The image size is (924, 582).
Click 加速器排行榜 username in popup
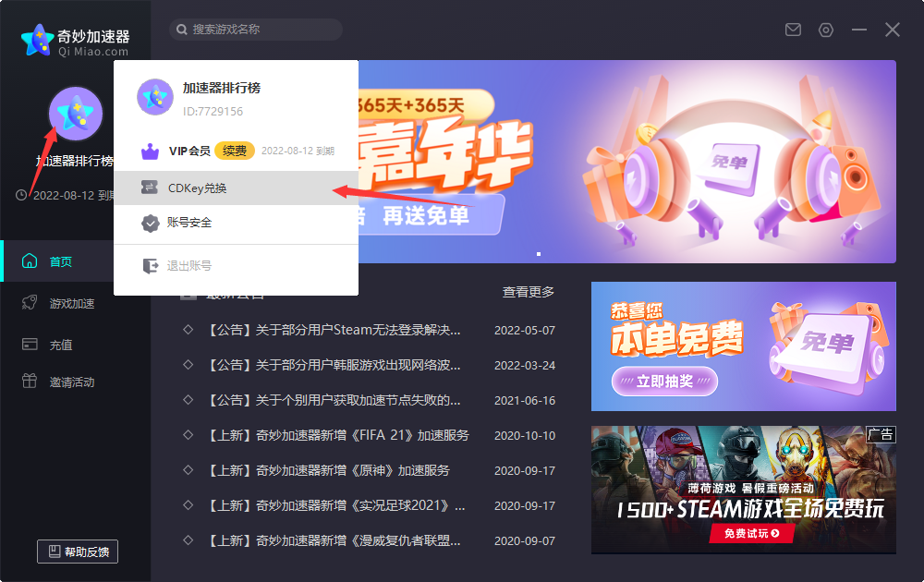222,88
